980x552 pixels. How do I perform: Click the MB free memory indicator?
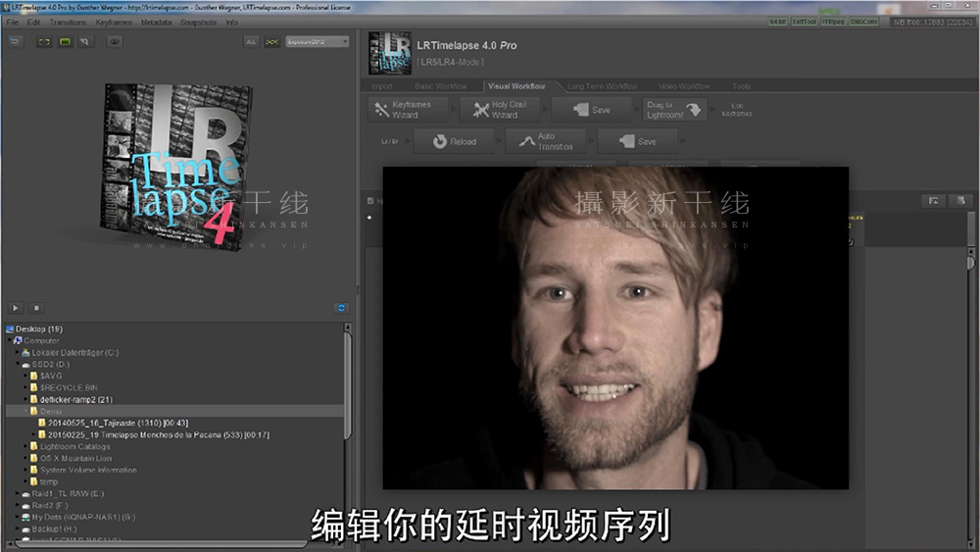pos(932,22)
